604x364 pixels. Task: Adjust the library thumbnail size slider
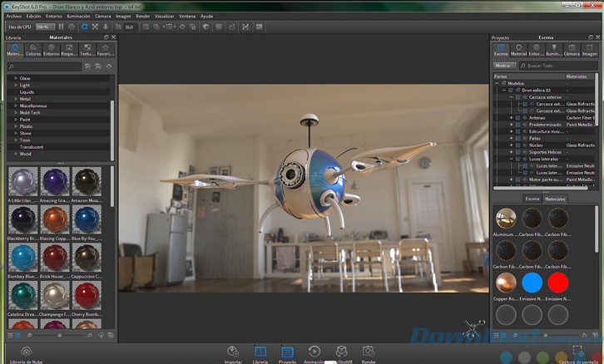point(60,336)
